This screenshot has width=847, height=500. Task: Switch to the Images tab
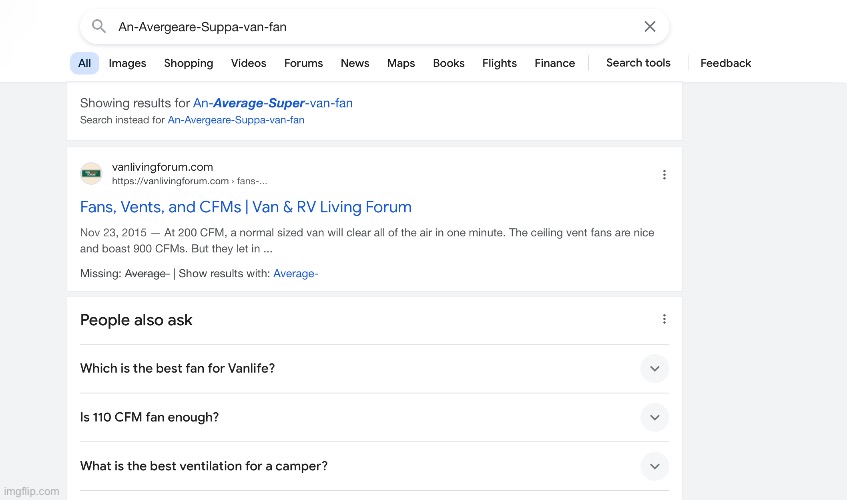127,63
